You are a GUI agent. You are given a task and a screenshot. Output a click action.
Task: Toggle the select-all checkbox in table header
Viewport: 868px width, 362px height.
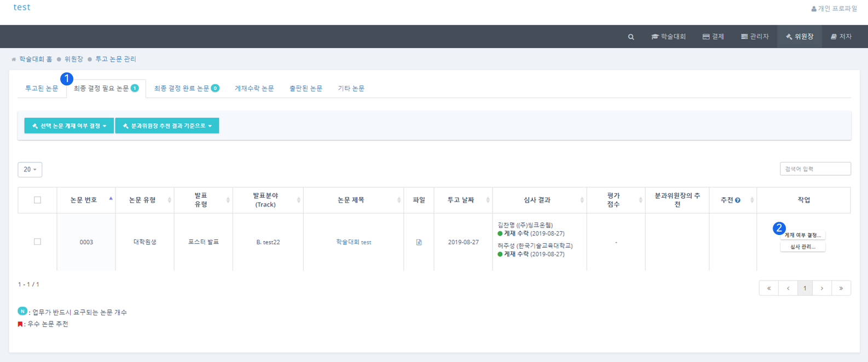point(37,200)
